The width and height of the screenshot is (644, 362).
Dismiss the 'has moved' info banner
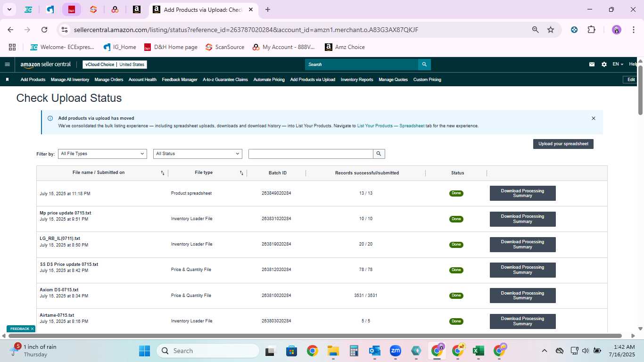(594, 118)
